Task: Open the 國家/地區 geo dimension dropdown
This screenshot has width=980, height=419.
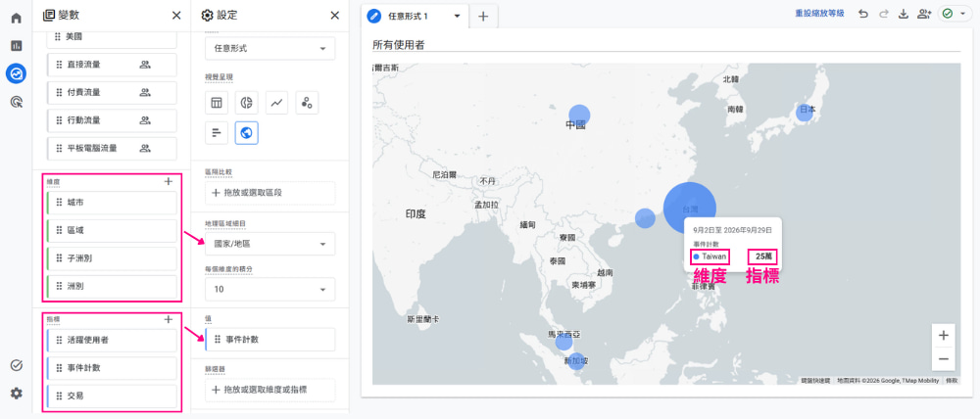Action: tap(270, 244)
